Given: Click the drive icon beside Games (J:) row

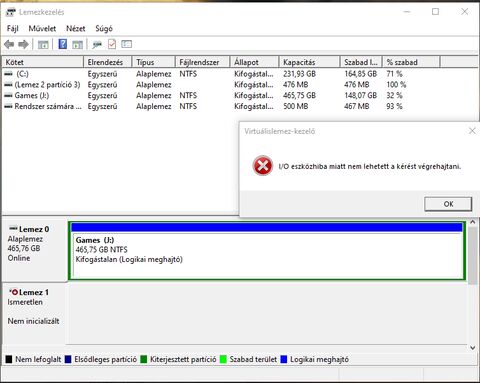Looking at the screenshot, I should coord(8,96).
